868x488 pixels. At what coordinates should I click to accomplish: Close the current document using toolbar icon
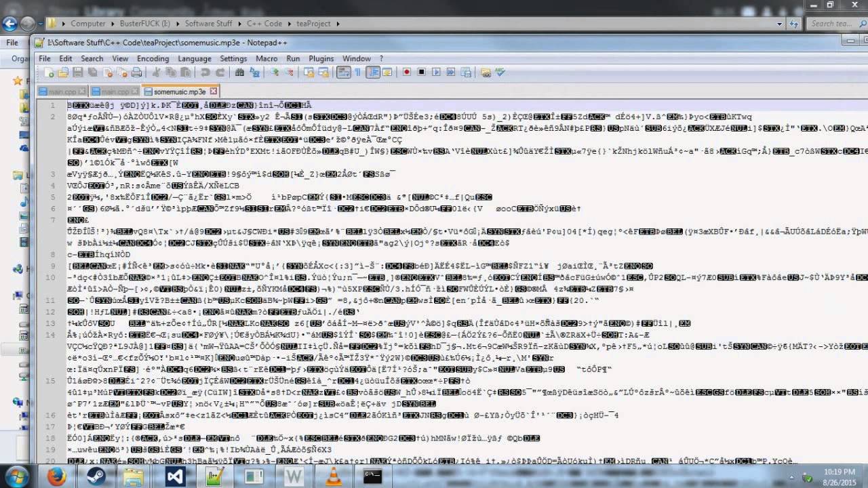click(x=108, y=73)
